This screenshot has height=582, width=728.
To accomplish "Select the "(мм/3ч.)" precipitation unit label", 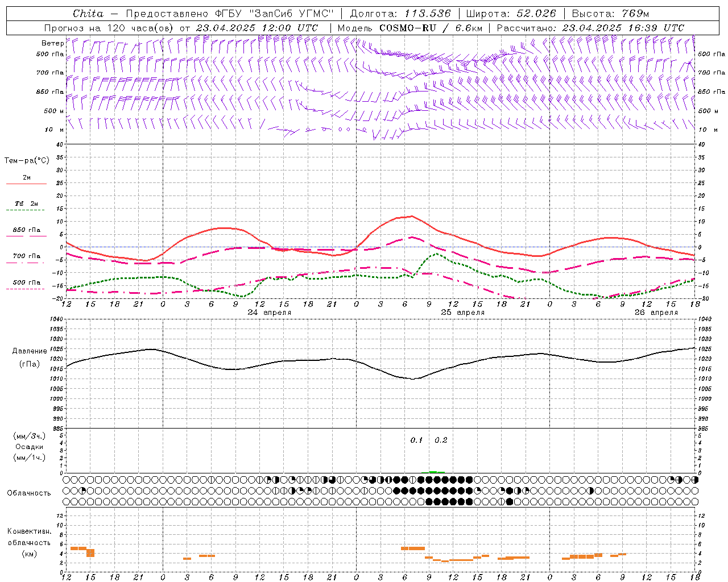I will pos(30,436).
